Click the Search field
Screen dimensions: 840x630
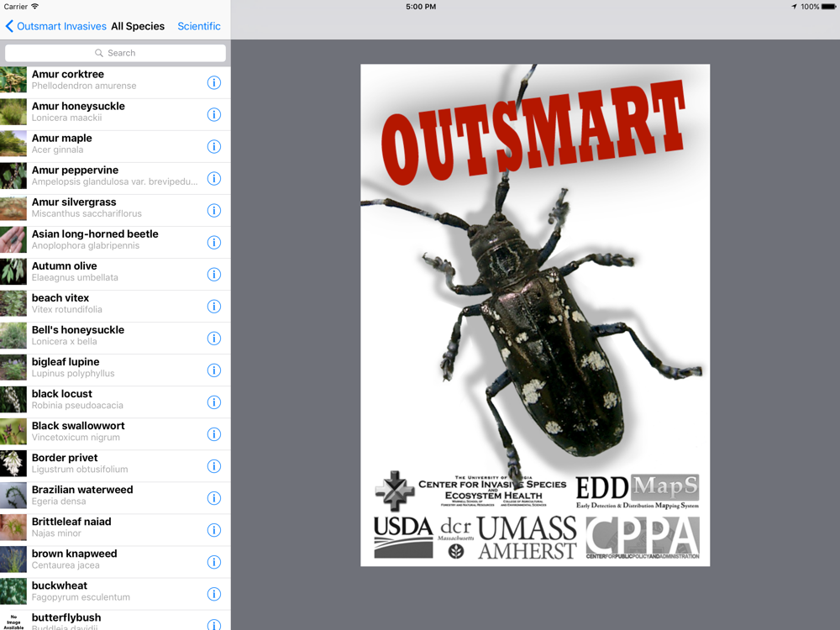(x=115, y=53)
